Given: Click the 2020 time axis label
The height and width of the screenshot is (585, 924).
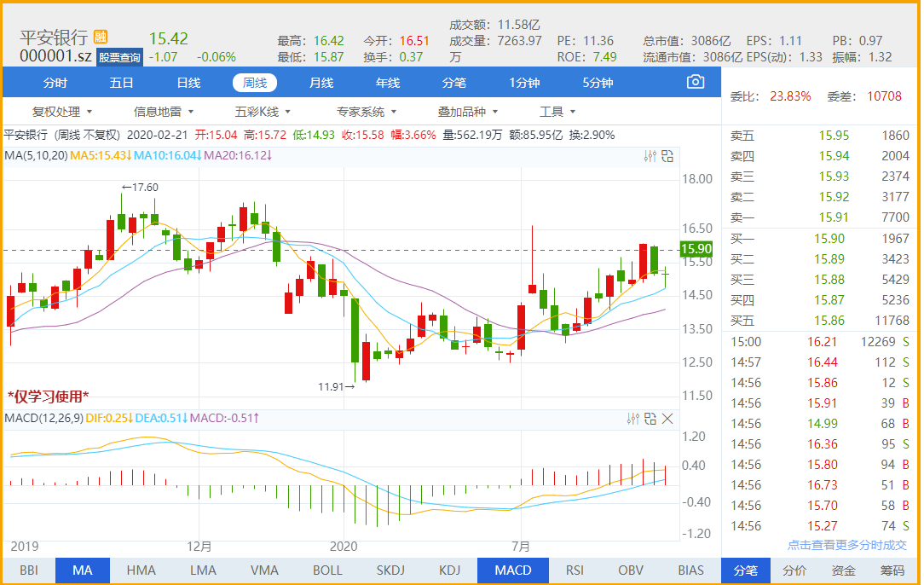Looking at the screenshot, I should pyautogui.click(x=344, y=547).
